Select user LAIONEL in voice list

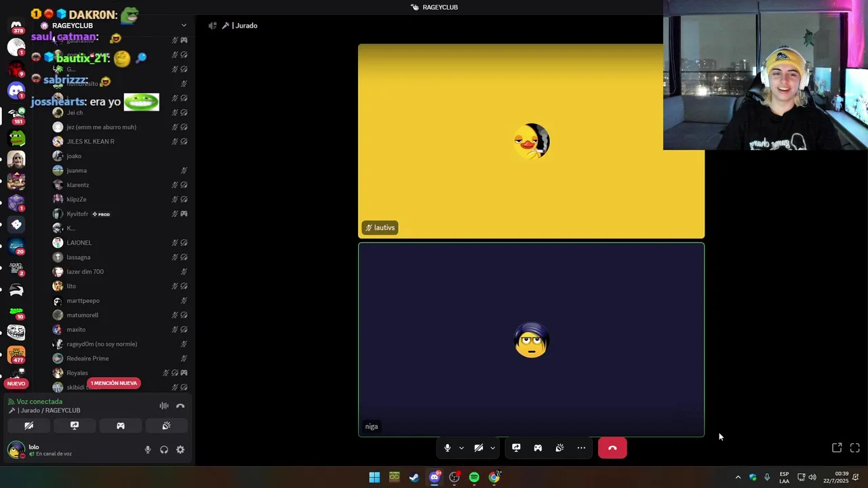coord(79,243)
